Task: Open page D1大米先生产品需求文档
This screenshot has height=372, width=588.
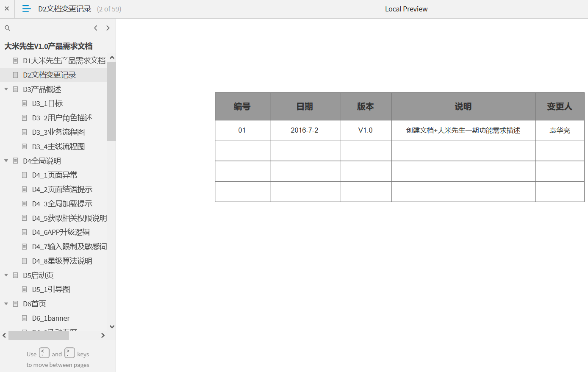Action: click(64, 61)
